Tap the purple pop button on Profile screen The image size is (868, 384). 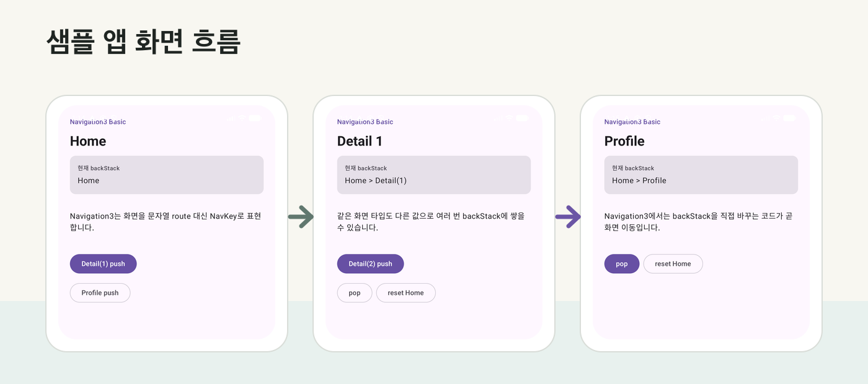(622, 264)
